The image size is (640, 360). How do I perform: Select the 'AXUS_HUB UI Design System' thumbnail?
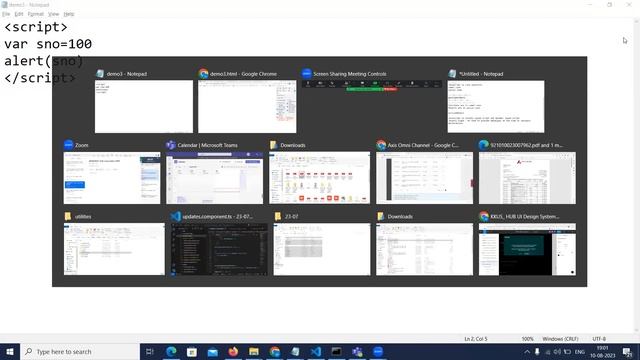(x=527, y=249)
